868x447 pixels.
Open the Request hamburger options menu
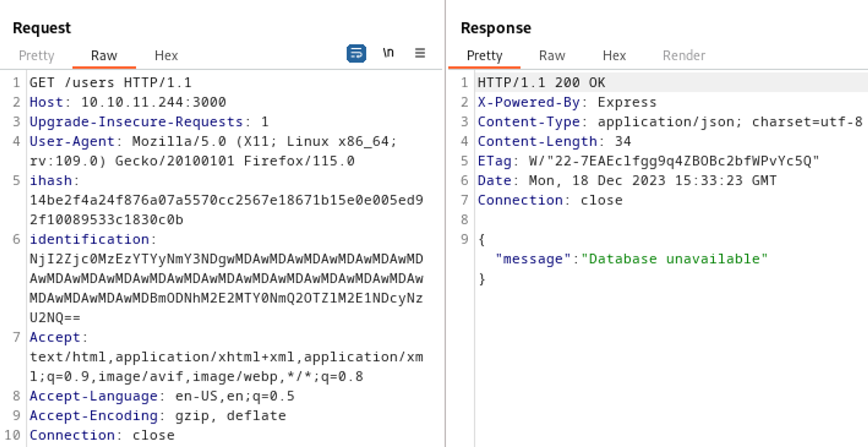click(x=420, y=53)
